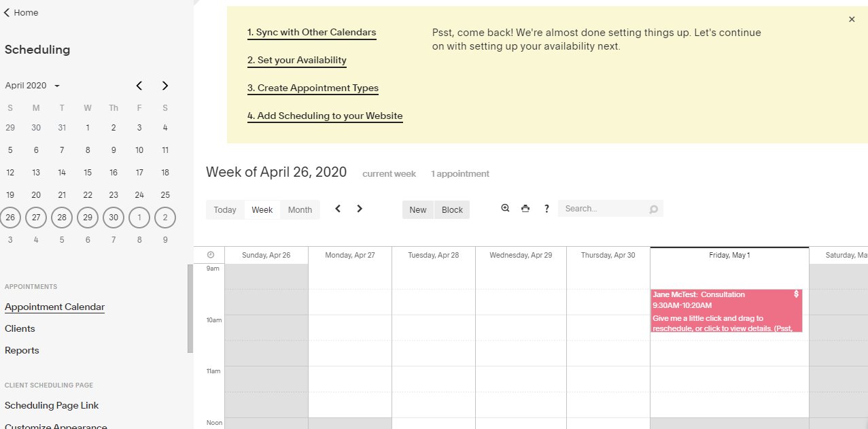Click the clock icon in calendar header

coord(211,255)
